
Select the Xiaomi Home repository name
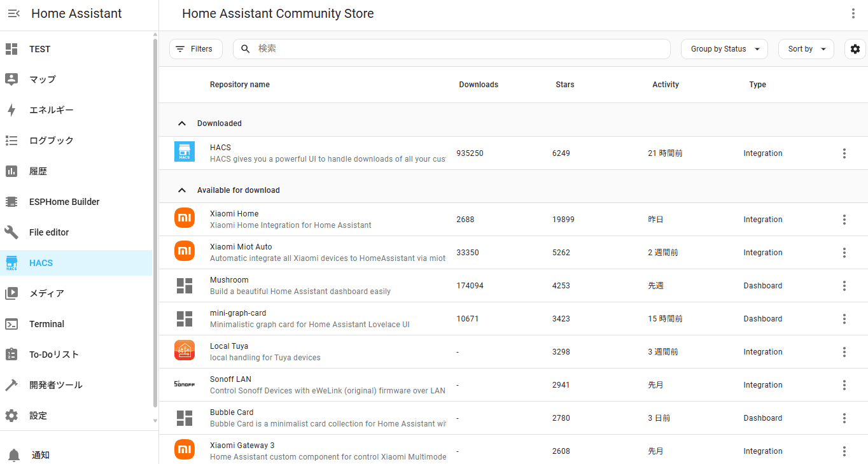click(x=234, y=214)
